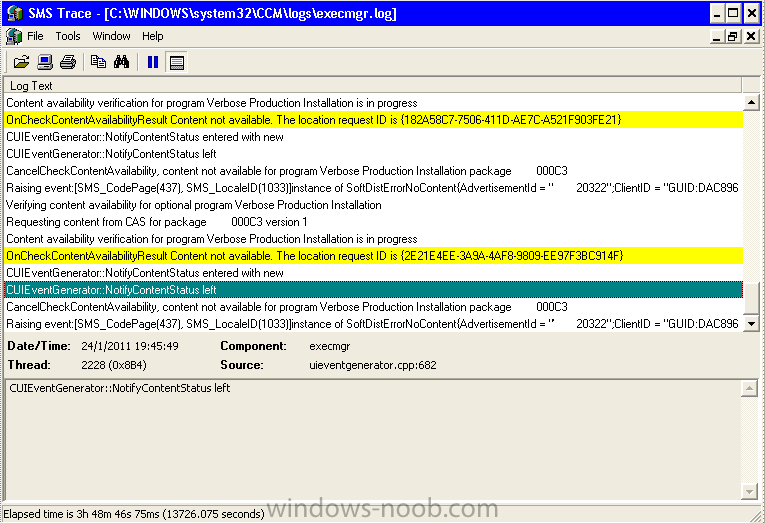The image size is (765, 523).
Task: Close the execmgr.log document window
Action: coord(751,37)
